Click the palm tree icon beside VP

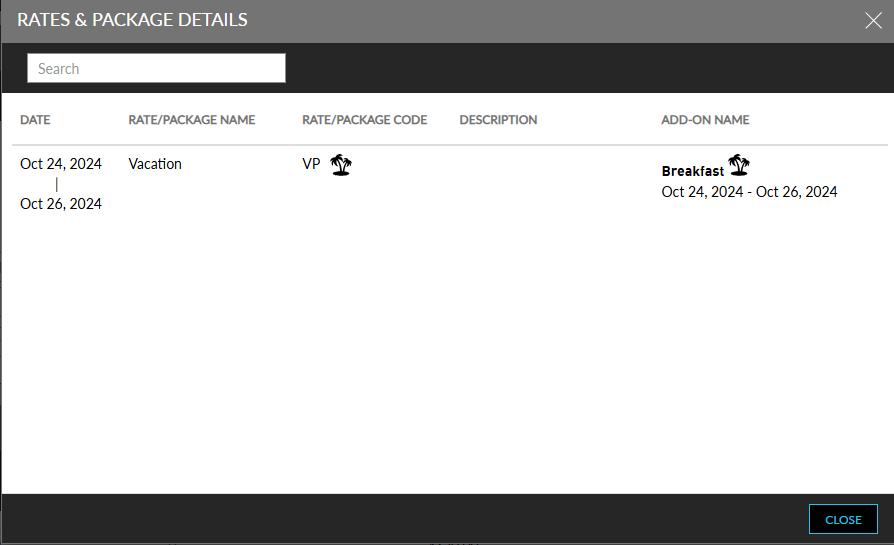click(342, 165)
